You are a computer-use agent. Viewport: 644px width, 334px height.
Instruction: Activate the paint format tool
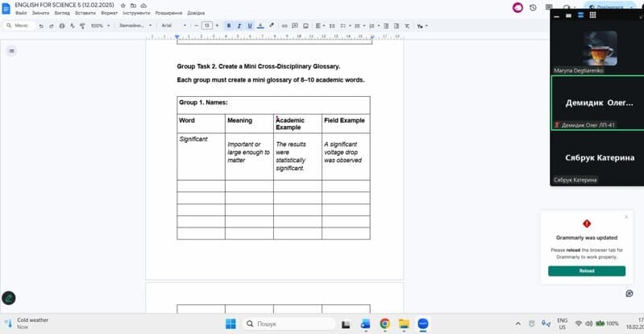82,26
